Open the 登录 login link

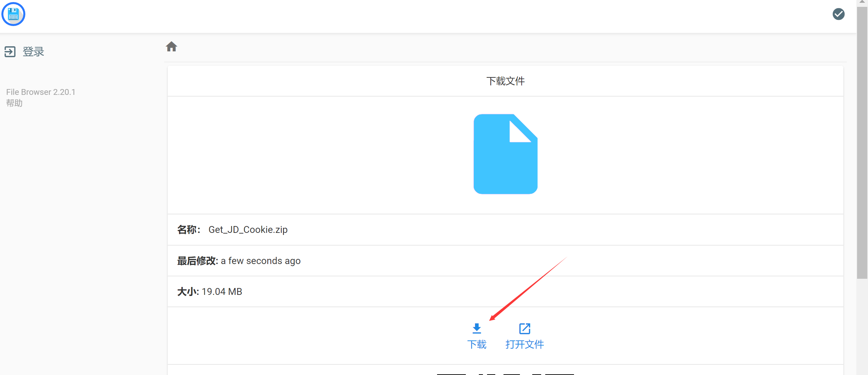click(x=34, y=52)
